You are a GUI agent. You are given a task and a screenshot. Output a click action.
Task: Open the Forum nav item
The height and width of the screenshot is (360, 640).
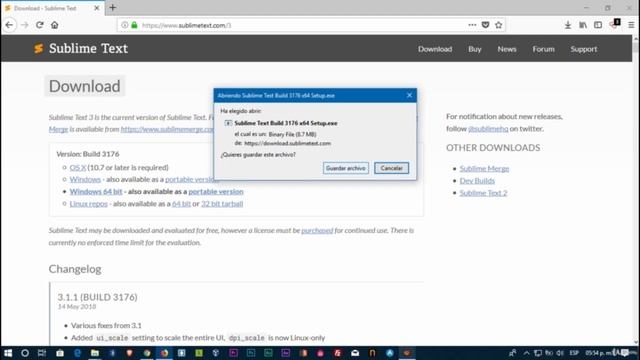(x=543, y=49)
